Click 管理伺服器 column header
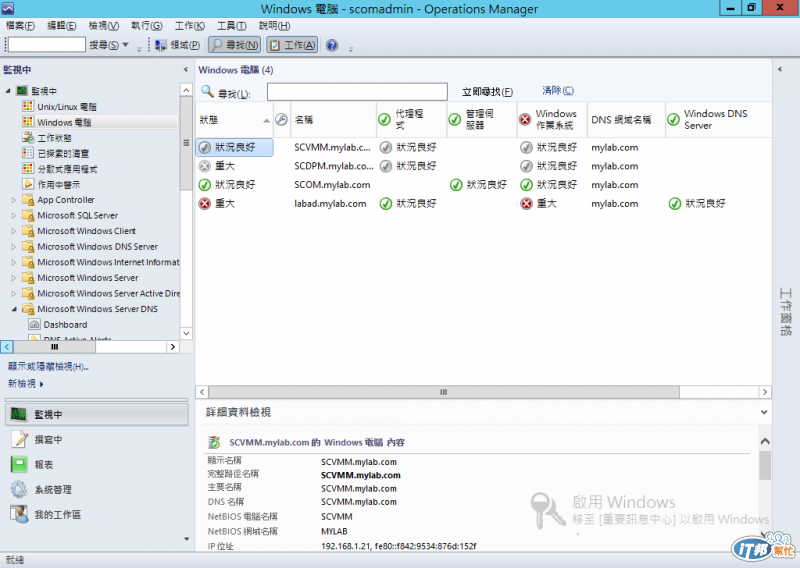The height and width of the screenshot is (568, 800). 482,120
